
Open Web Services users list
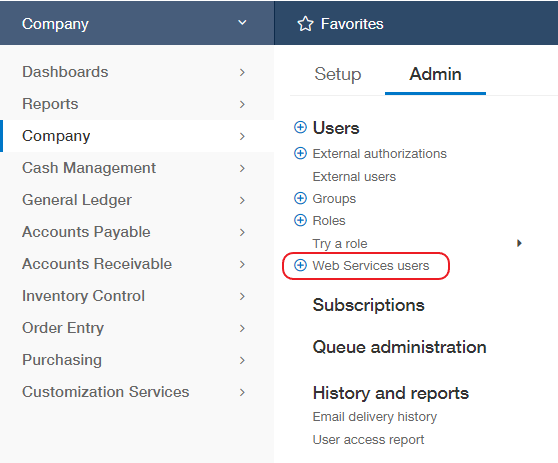[370, 266]
